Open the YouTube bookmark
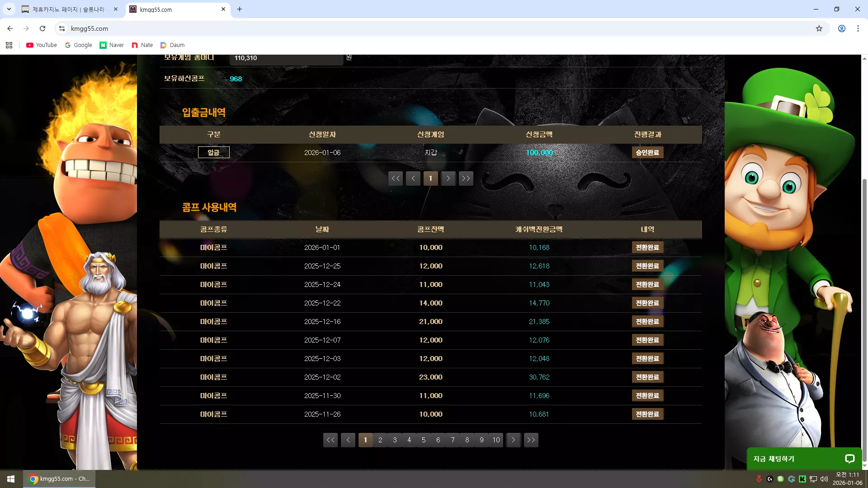 [42, 45]
